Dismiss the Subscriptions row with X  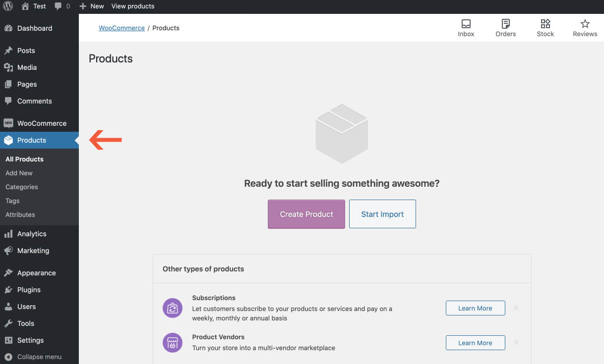516,308
